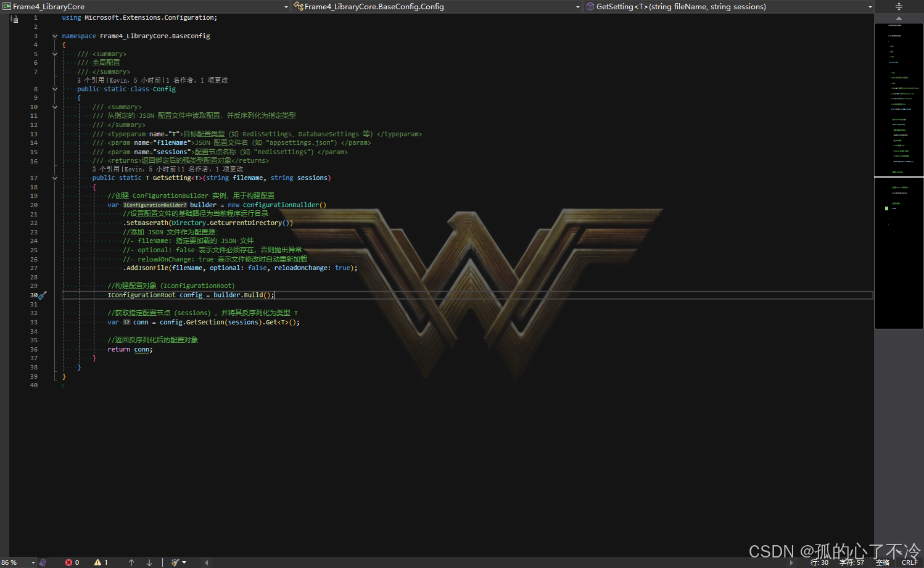Click 'Microsoft.Extensions.Configuration' on line 1

point(150,18)
